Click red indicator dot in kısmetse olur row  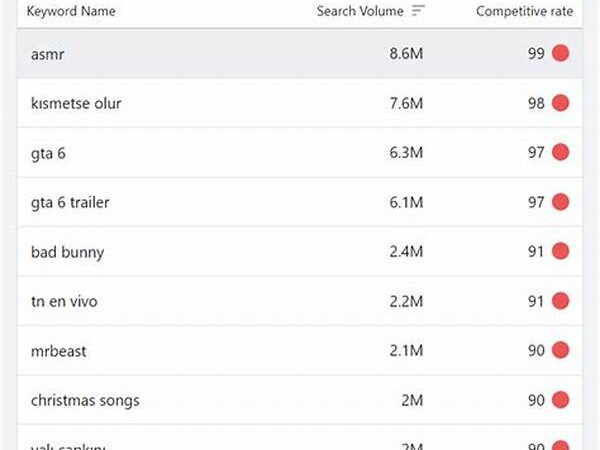[x=561, y=103]
